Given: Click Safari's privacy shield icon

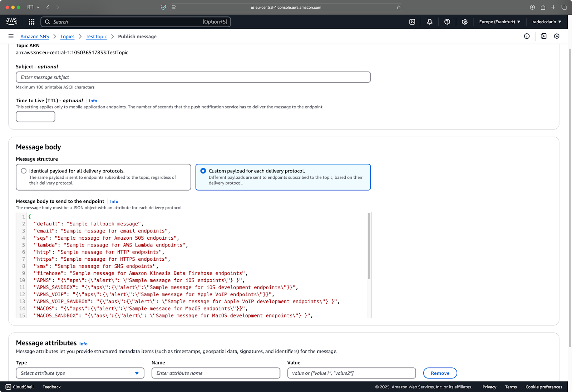Looking at the screenshot, I should pyautogui.click(x=163, y=7).
